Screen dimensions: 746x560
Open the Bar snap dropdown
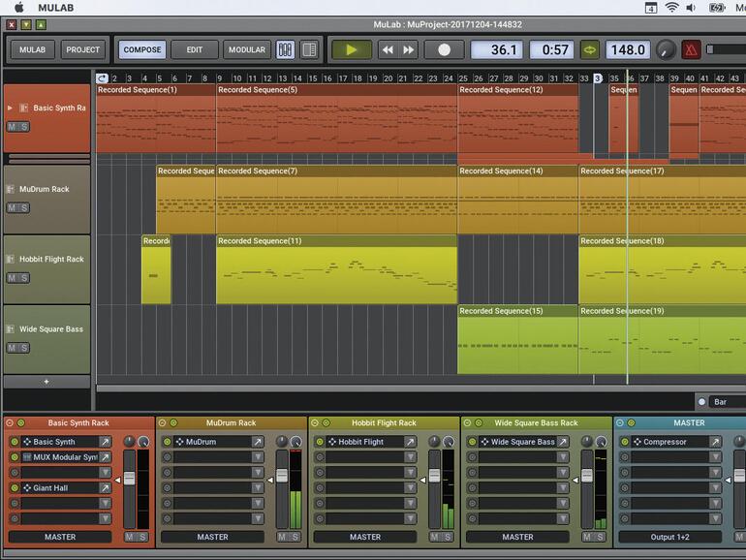727,401
